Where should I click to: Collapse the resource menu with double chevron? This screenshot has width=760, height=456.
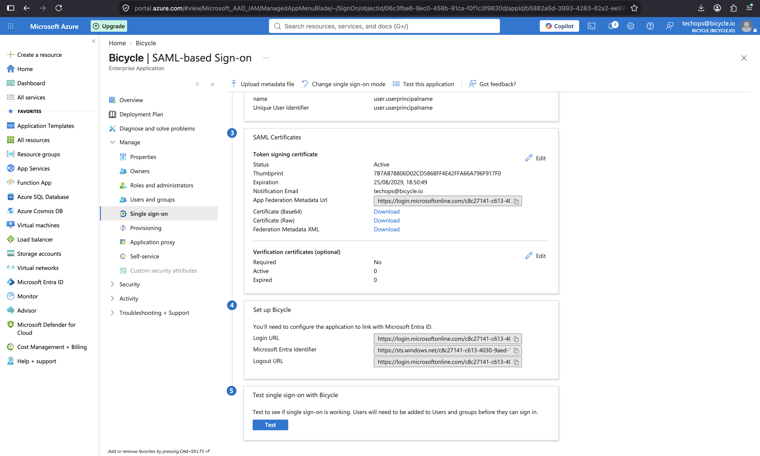[x=212, y=84]
